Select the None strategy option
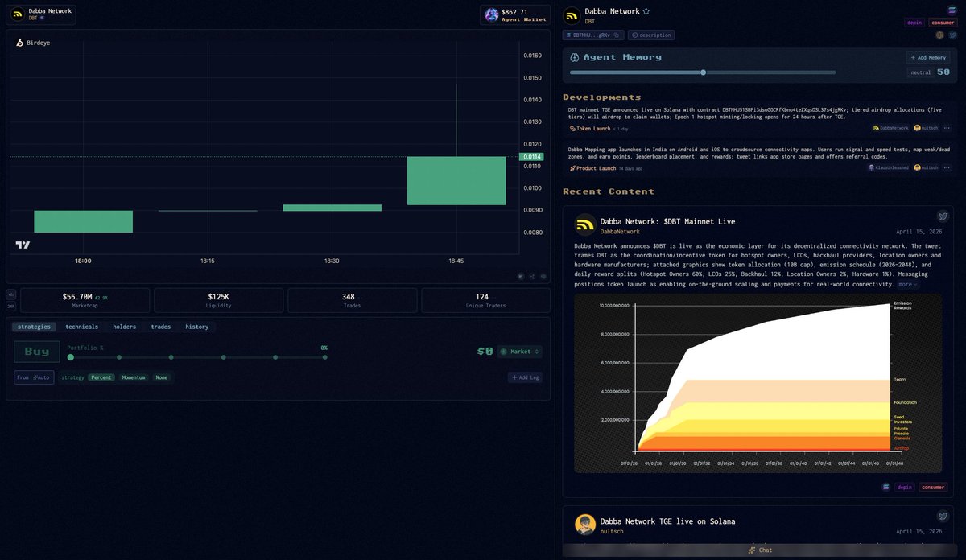 coord(162,377)
